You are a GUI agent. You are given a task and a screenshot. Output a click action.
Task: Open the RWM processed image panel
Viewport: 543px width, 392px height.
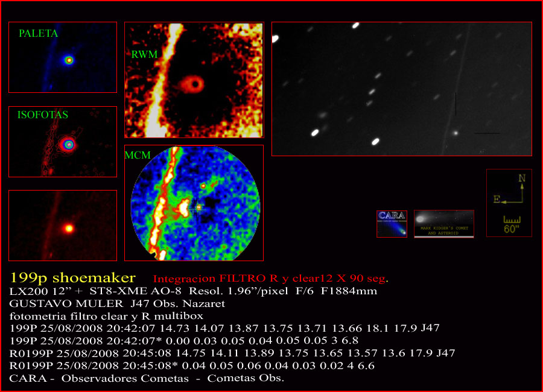coord(194,80)
